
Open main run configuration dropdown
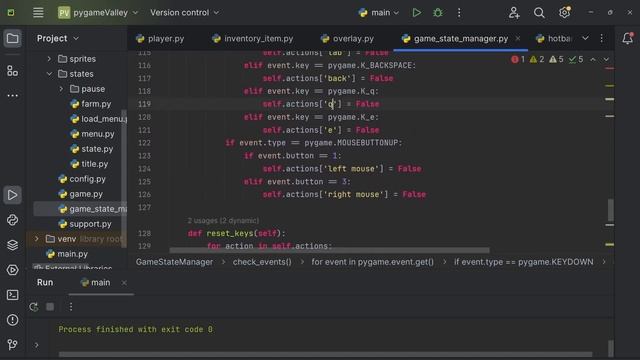[379, 13]
